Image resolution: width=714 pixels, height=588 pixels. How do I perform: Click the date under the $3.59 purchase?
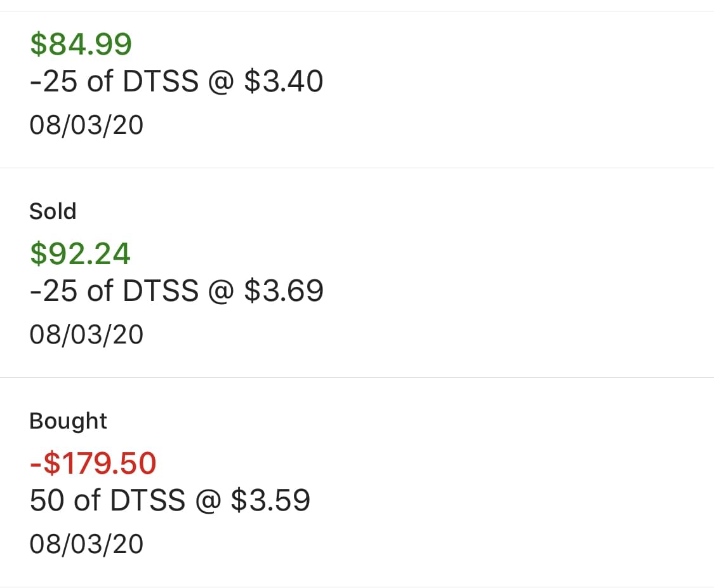[86, 544]
